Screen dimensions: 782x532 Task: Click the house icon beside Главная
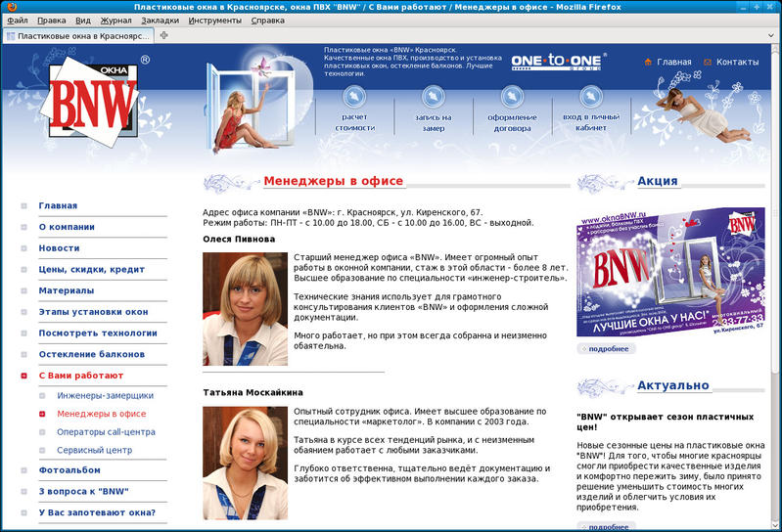point(648,62)
